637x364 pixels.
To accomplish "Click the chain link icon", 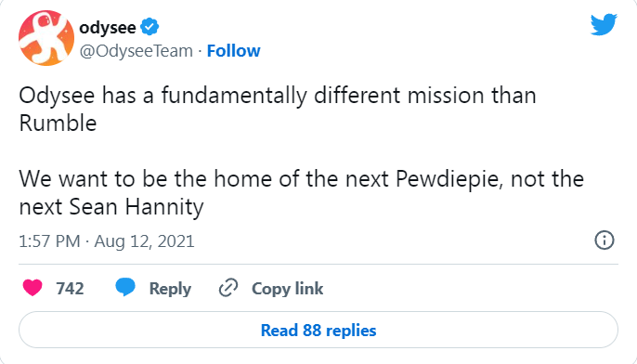I will coord(228,288).
